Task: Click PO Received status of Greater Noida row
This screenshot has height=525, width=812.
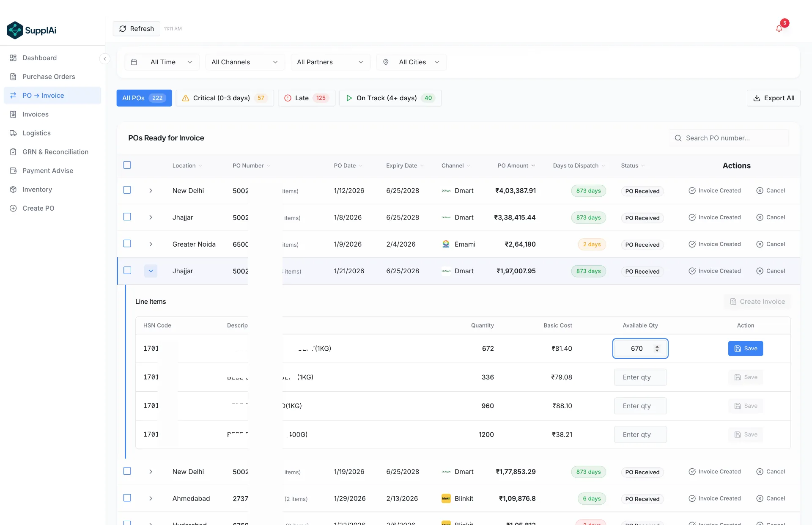Action: point(642,245)
